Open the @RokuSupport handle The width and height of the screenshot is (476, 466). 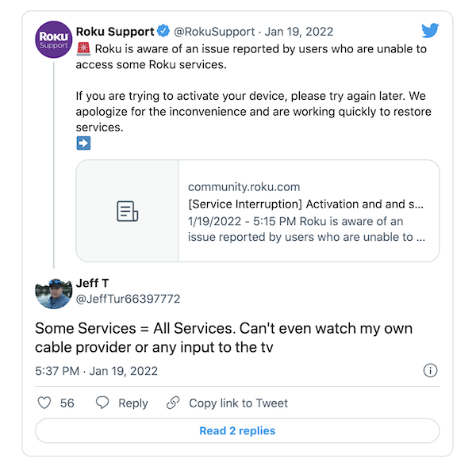(214, 32)
